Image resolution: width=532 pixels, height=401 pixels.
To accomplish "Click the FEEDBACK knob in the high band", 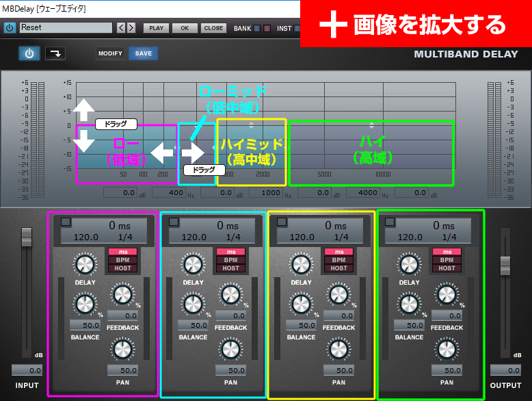I will [447, 295].
